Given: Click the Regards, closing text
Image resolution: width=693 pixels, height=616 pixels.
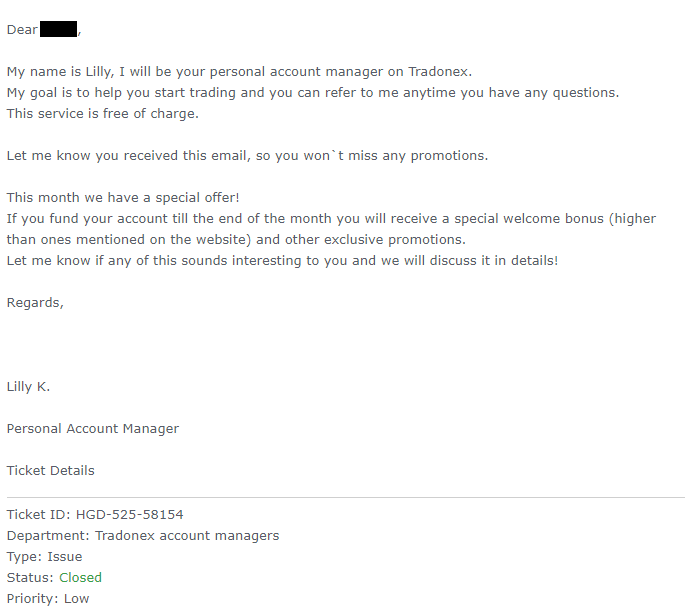Looking at the screenshot, I should pyautogui.click(x=35, y=303).
